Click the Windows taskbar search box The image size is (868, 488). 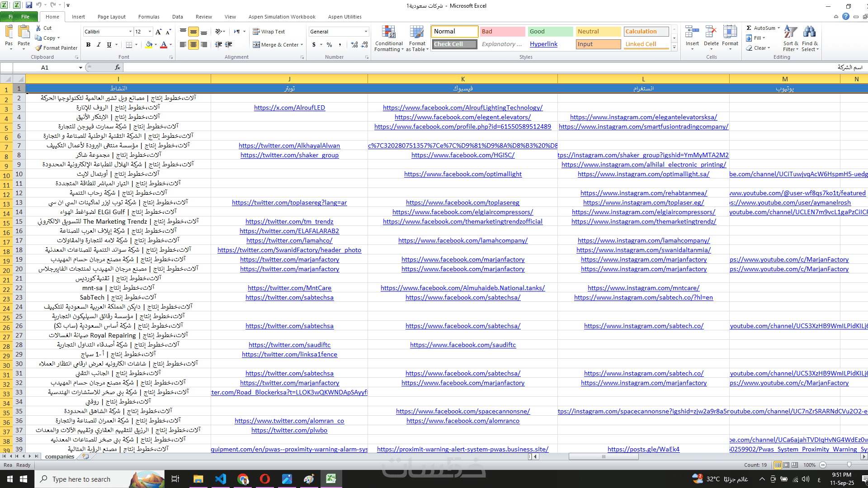81,479
